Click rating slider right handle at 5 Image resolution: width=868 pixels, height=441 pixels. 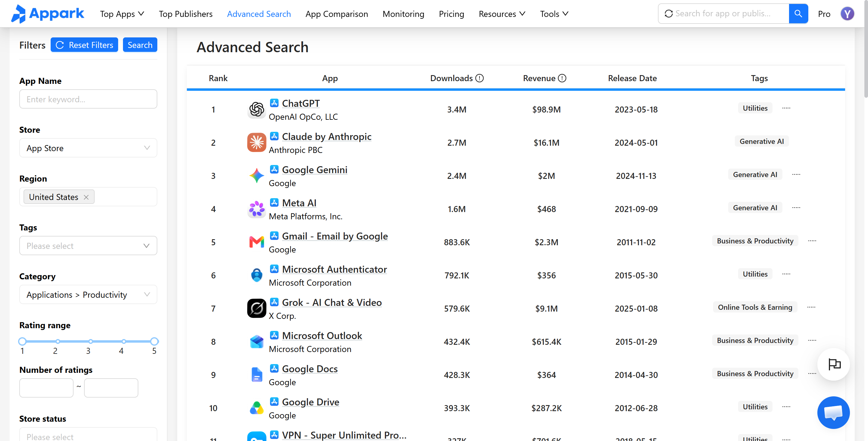coord(154,341)
